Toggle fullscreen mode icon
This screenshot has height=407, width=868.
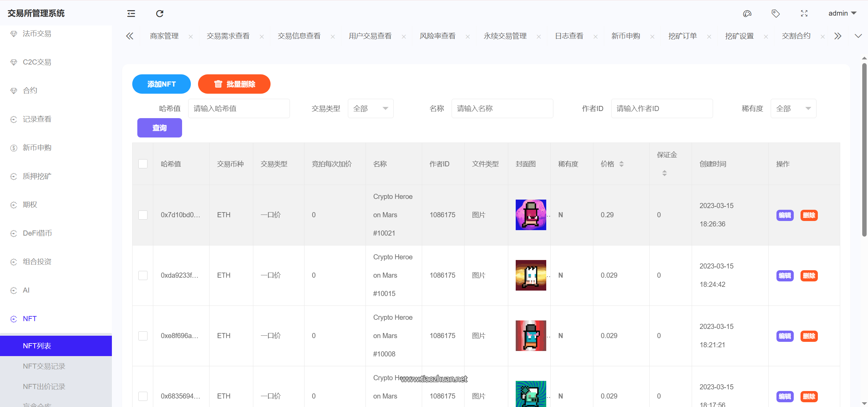point(804,14)
